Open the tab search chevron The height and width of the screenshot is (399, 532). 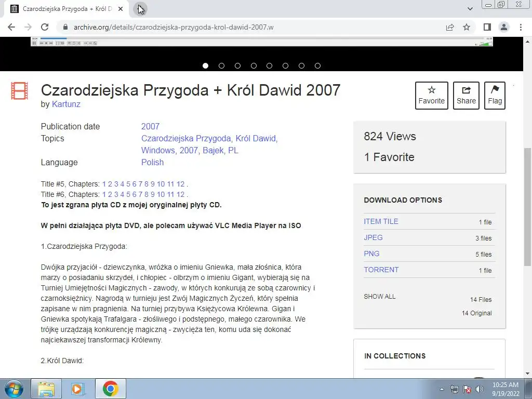tap(470, 9)
